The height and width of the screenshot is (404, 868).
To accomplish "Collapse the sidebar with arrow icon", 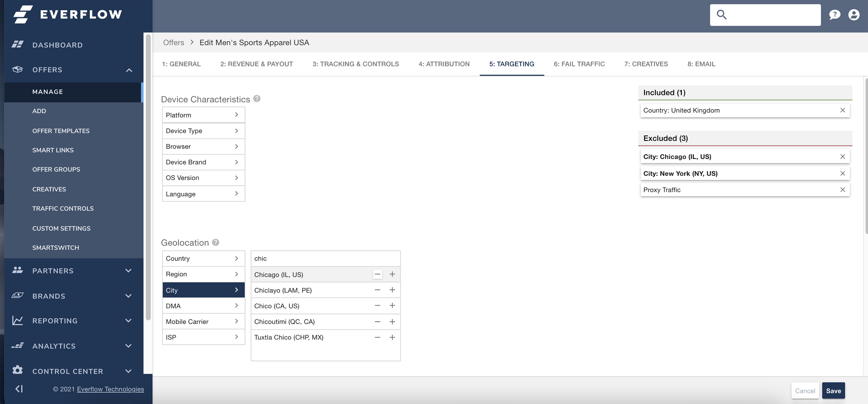I will click(x=19, y=389).
